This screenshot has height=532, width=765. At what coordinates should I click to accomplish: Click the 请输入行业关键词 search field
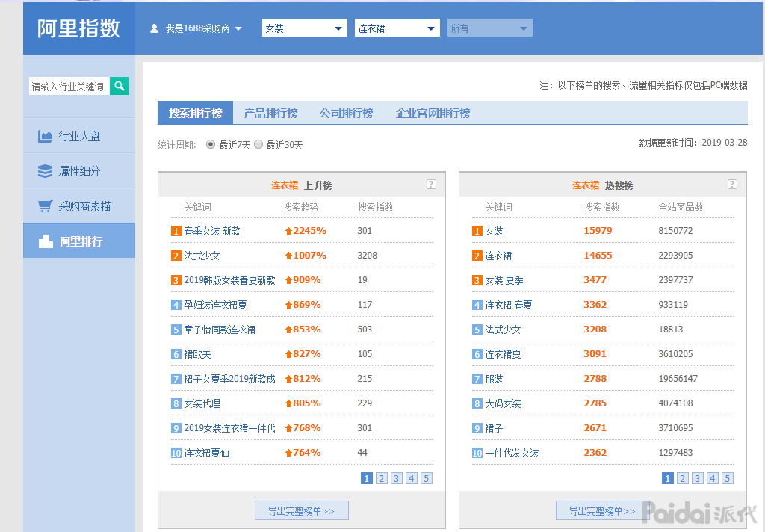(x=69, y=87)
